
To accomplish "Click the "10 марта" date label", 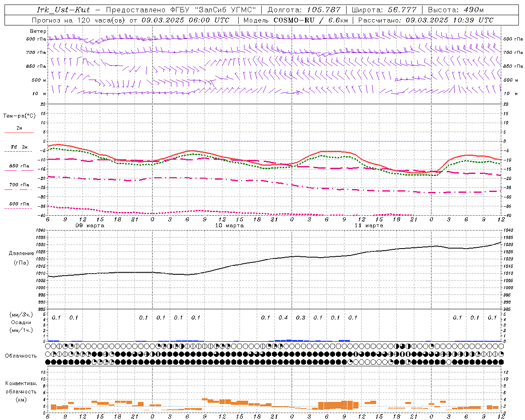I will pos(229,226).
